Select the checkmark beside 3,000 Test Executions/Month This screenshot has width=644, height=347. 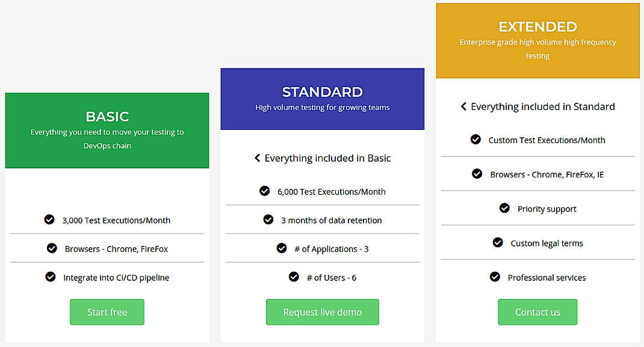click(49, 220)
